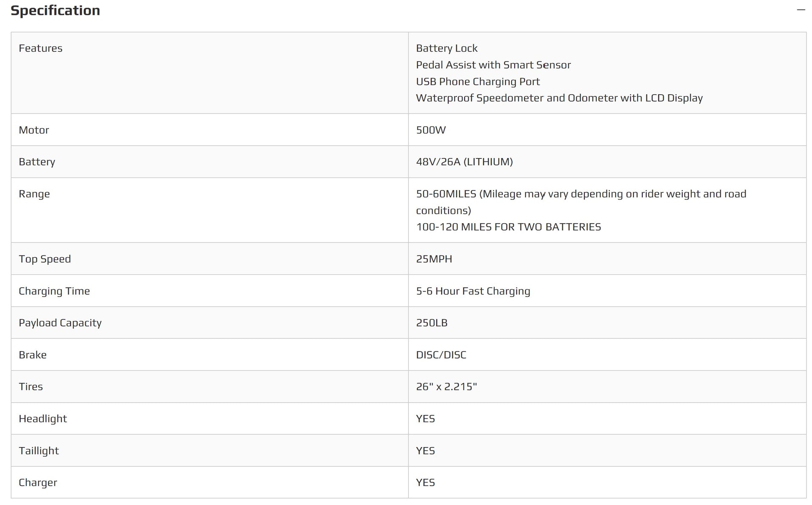Click the 48V/26A (LITHIUM) value

pyautogui.click(x=464, y=162)
